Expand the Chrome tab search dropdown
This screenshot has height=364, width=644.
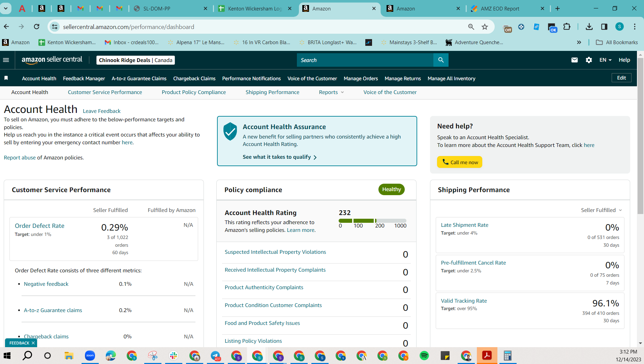click(x=6, y=8)
